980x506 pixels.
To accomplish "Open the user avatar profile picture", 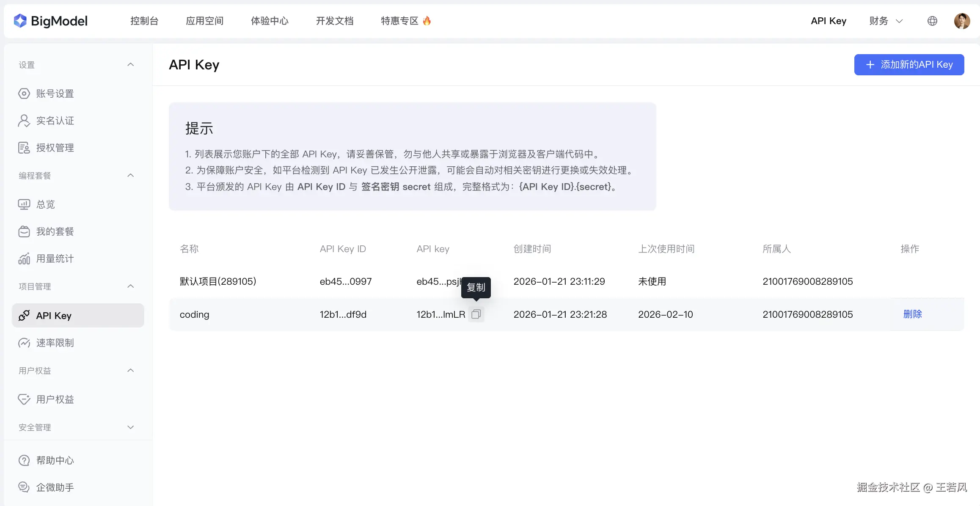I will coord(961,21).
